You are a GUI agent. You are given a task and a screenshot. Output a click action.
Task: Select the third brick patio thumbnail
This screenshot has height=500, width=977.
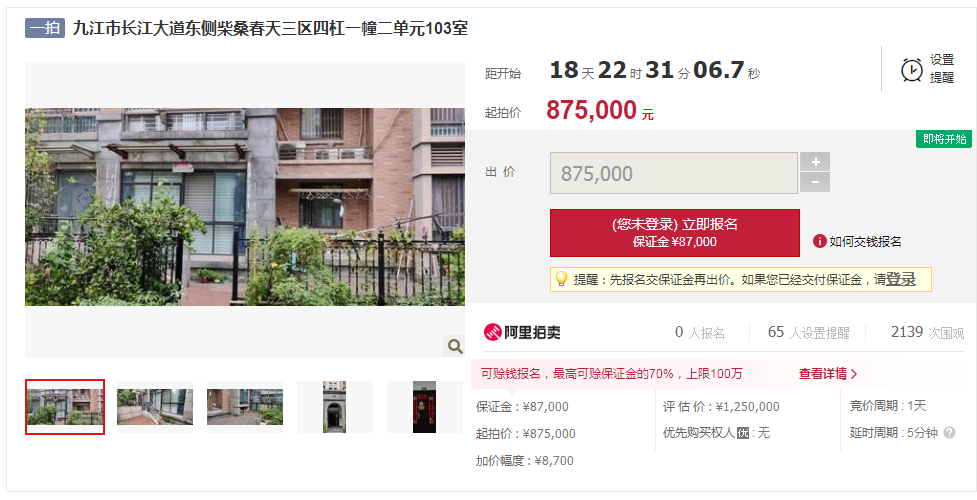pyautogui.click(x=245, y=407)
